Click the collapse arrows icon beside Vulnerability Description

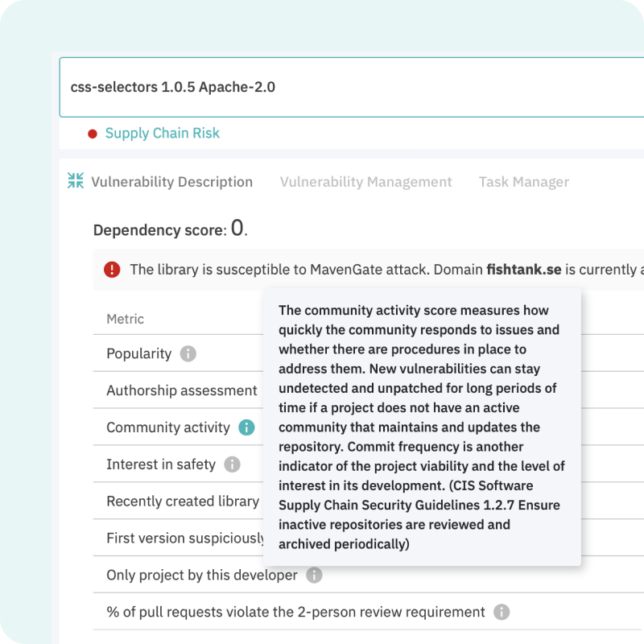(76, 180)
